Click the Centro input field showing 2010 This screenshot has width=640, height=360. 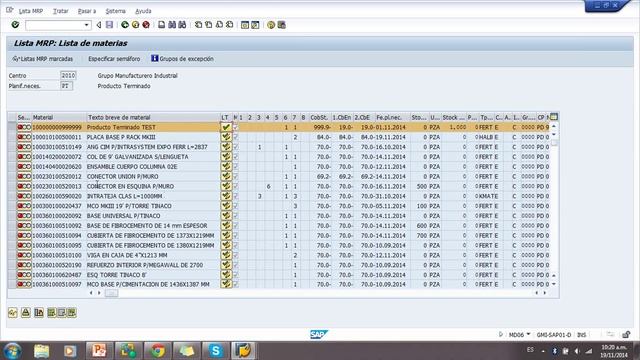point(68,76)
